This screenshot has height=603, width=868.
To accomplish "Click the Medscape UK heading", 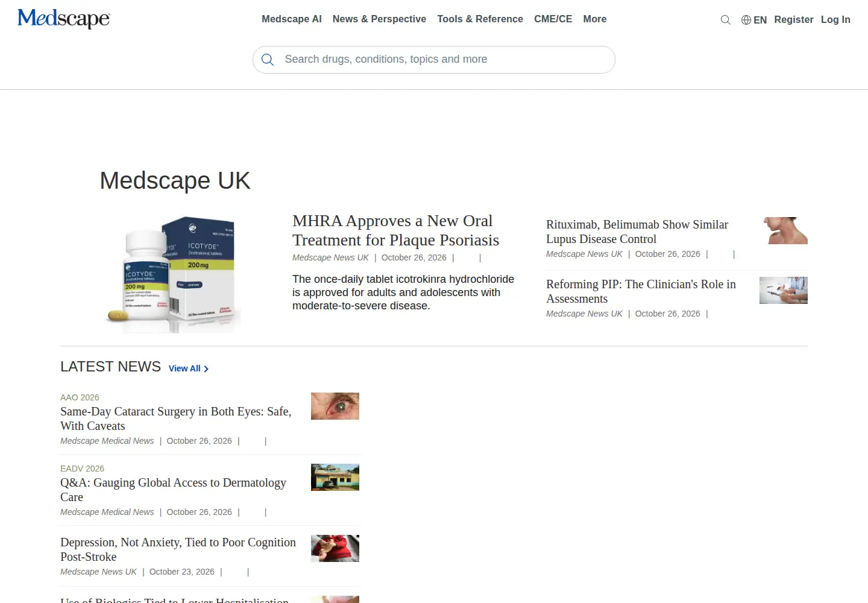I will coord(175,181).
